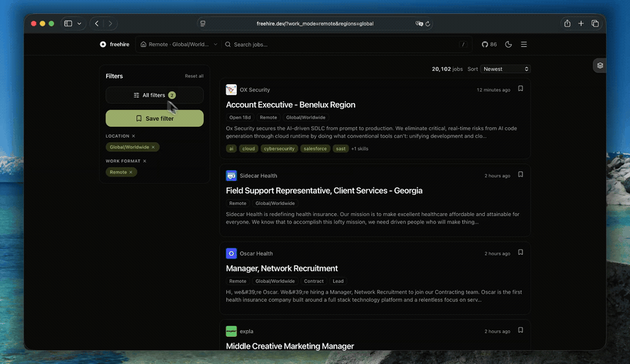Click the cloud skill tag
Screen dimensions: 630x364
coord(248,149)
